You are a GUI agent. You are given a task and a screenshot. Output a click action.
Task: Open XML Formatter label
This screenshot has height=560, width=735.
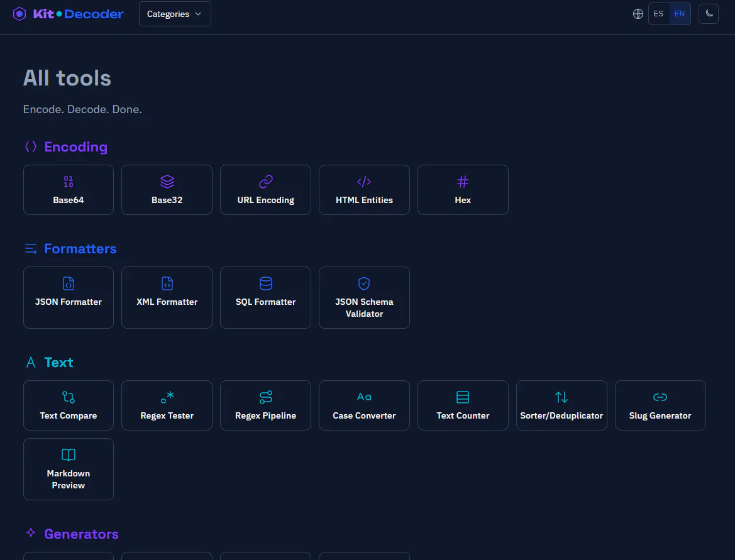(x=167, y=302)
